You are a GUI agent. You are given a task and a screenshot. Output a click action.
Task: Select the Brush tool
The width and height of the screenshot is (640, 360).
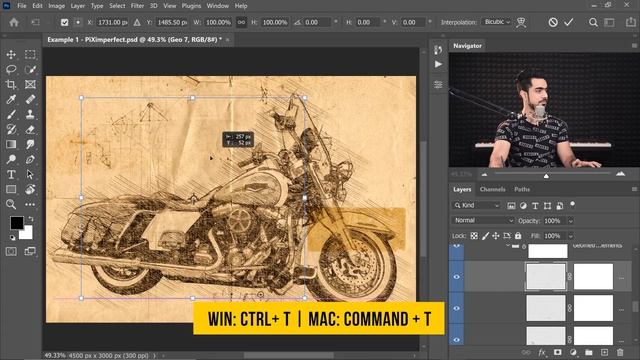pyautogui.click(x=11, y=114)
